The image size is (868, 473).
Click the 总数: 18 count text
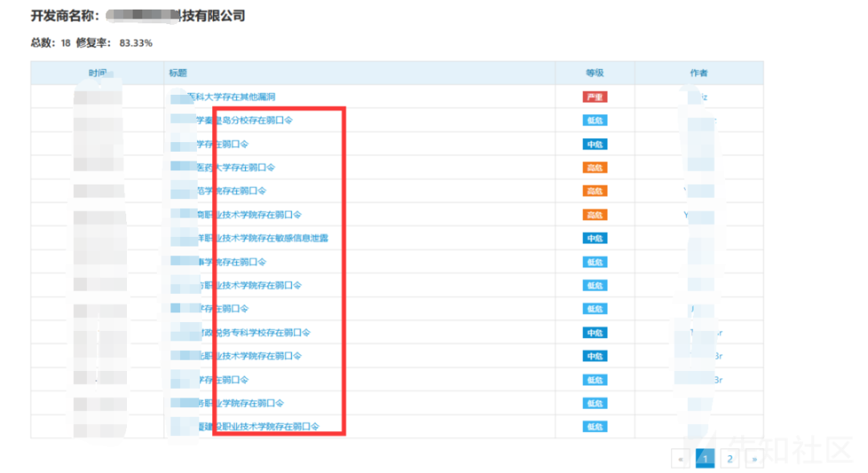tap(51, 43)
